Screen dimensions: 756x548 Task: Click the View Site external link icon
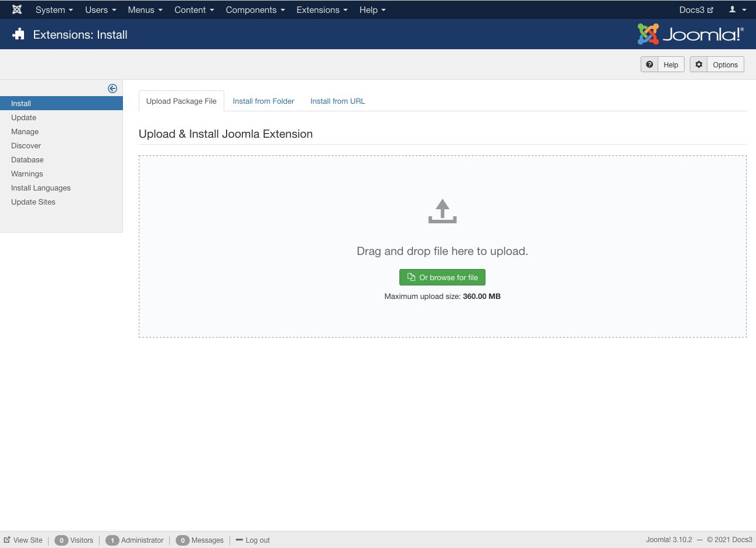point(7,540)
